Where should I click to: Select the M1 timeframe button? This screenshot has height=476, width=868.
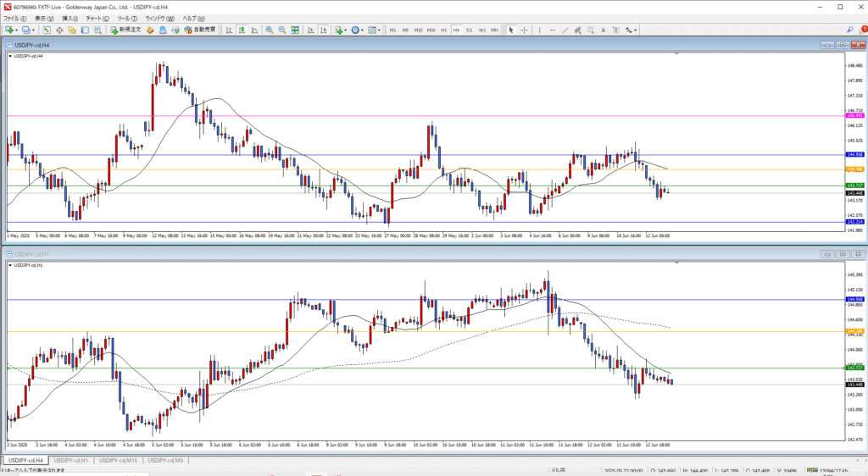tap(393, 30)
